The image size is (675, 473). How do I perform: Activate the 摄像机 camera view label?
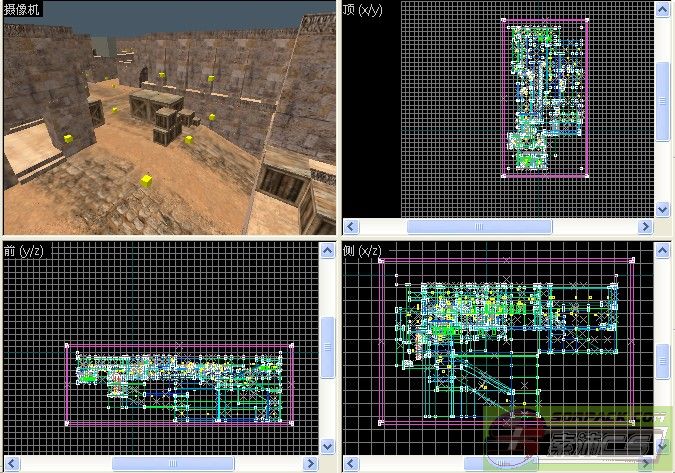22,9
